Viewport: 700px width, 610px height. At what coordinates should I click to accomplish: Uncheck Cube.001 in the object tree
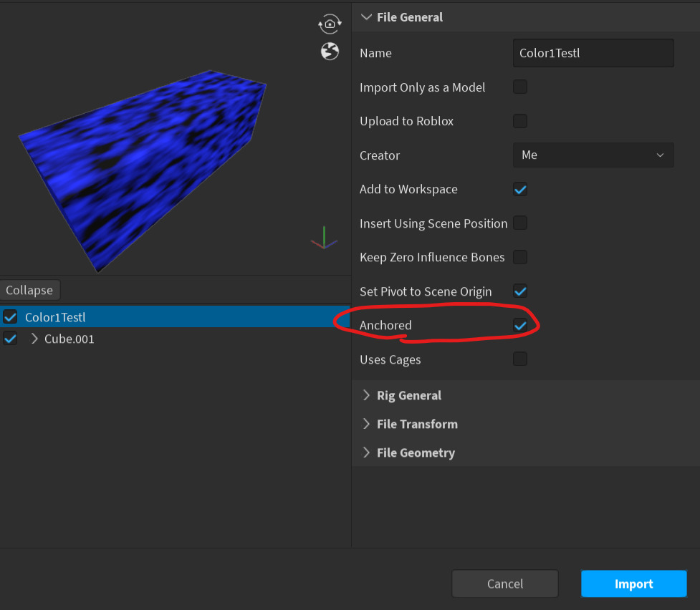tap(10, 338)
